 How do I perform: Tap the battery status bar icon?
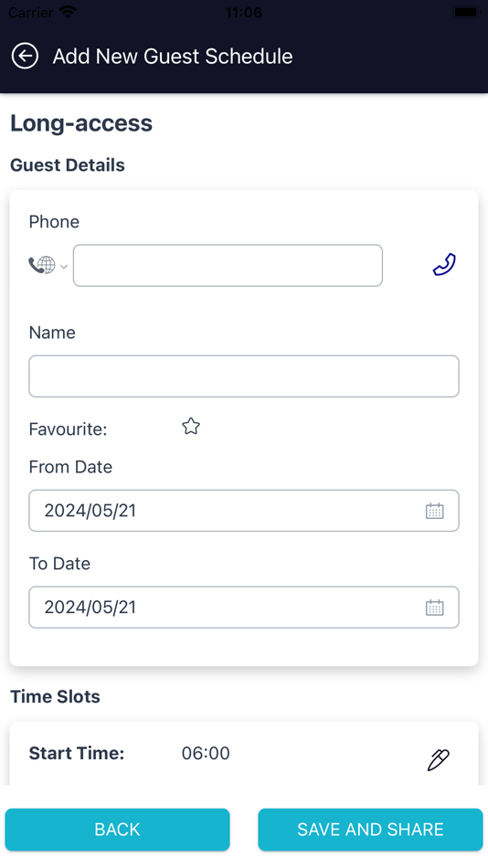(466, 12)
